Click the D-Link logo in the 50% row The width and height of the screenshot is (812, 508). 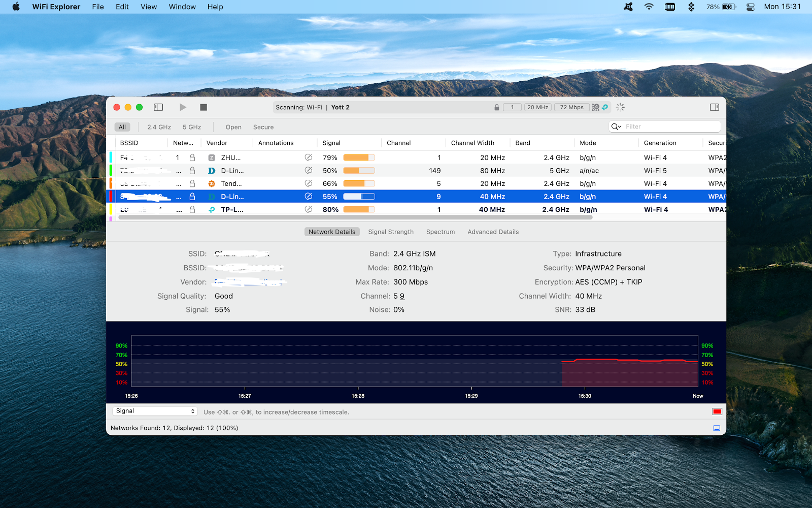coord(212,171)
